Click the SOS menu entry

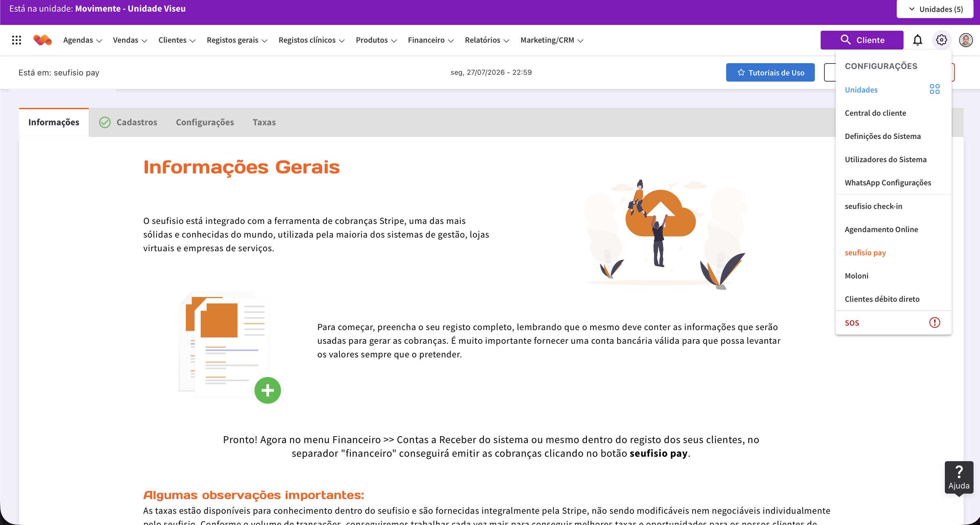[893, 323]
